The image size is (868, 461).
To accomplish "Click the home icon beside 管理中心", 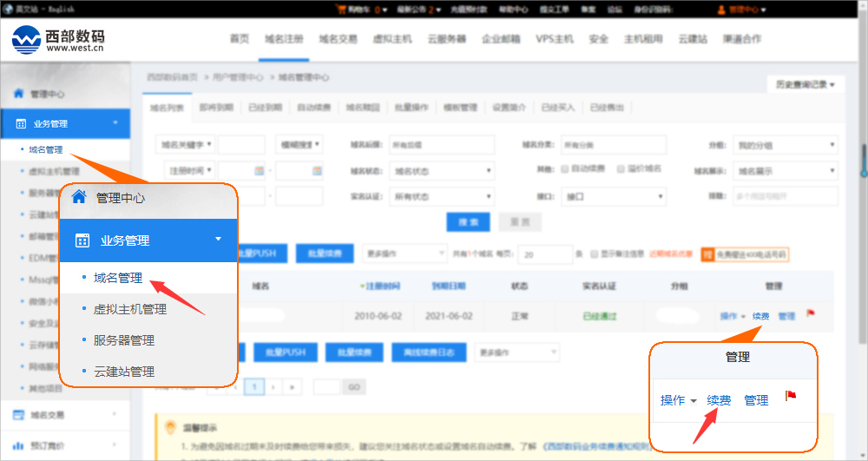I will [x=18, y=94].
